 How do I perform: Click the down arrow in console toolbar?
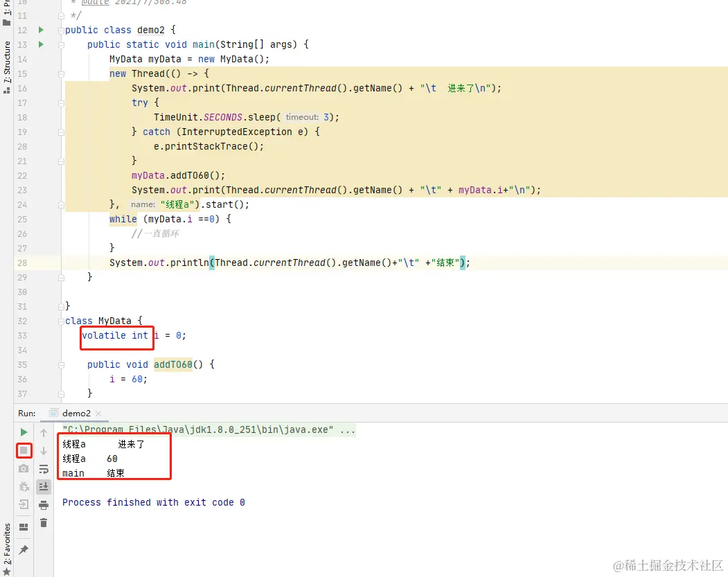[44, 451]
